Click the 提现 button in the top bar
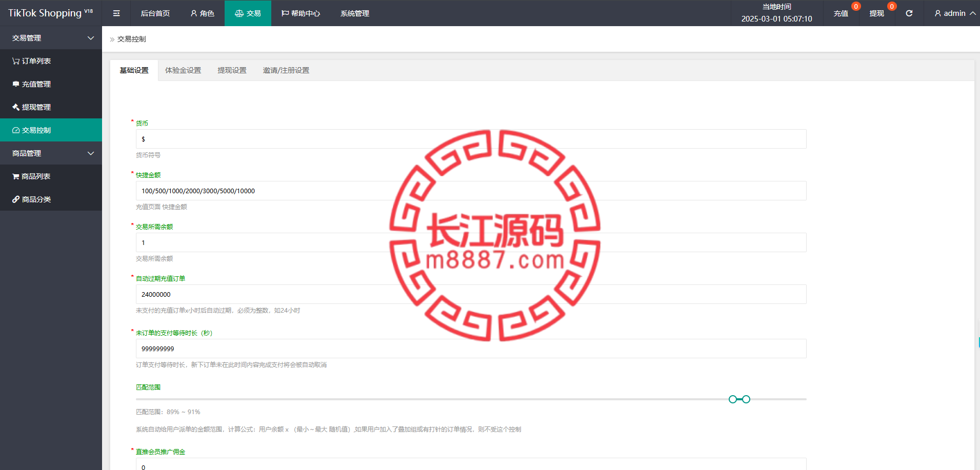 pos(877,13)
